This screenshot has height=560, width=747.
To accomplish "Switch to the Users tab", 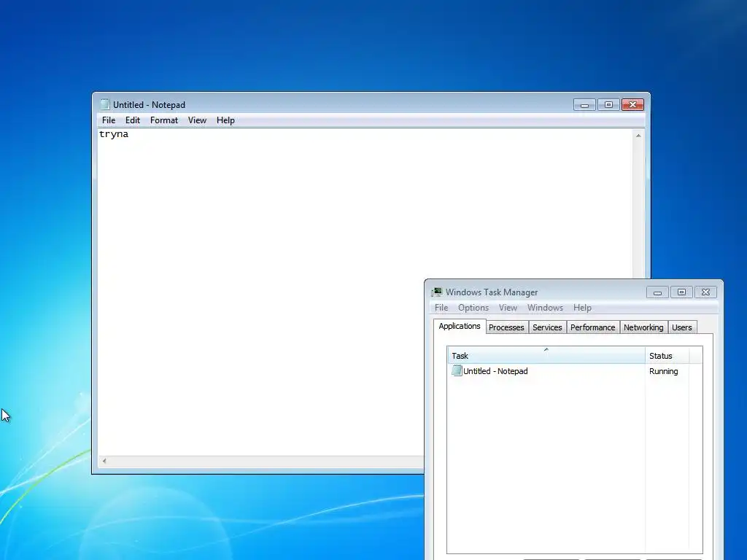I will tap(682, 327).
